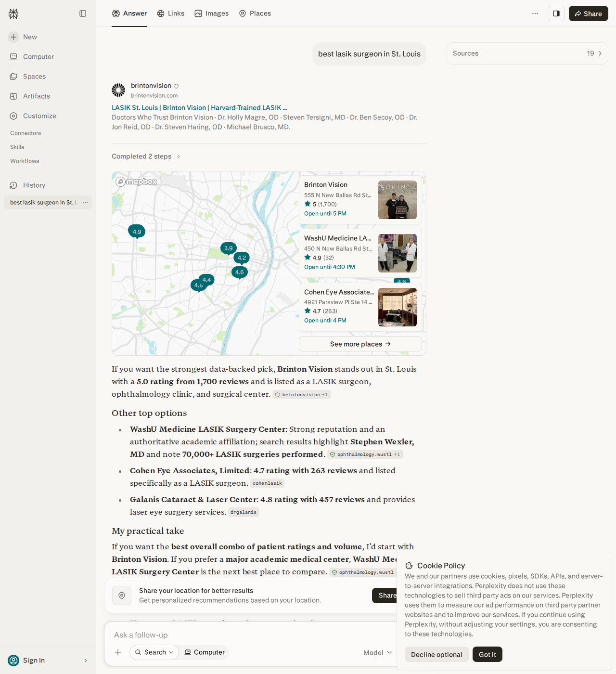Open the Brinton Vision place thumbnail
Image resolution: width=616 pixels, height=674 pixels.
click(x=398, y=200)
